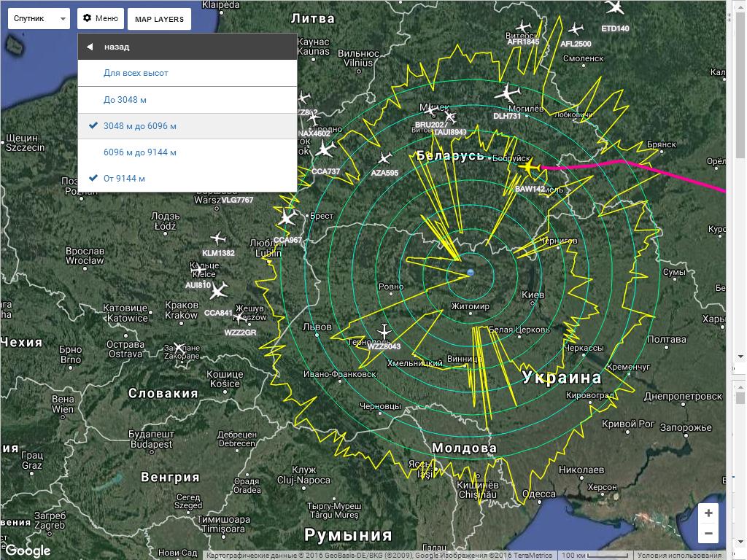Open the Спутник map type dropdown

[x=39, y=18]
